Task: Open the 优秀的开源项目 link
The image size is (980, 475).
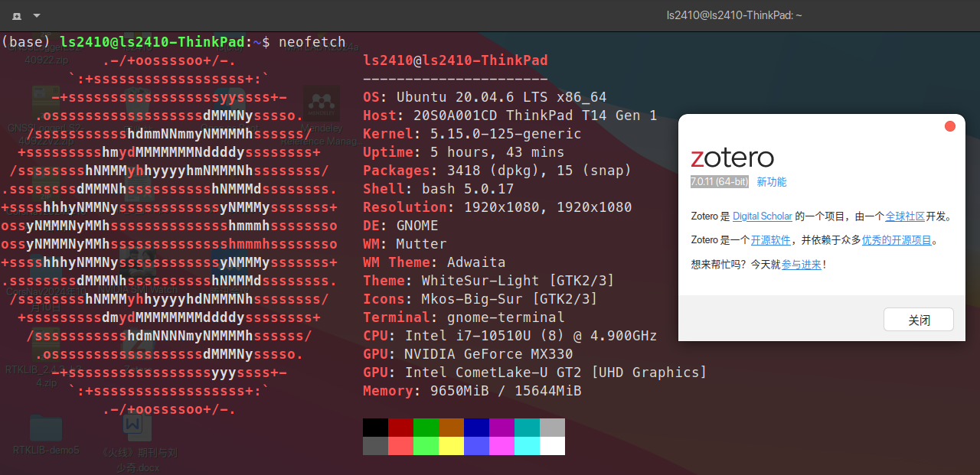Action: click(897, 240)
